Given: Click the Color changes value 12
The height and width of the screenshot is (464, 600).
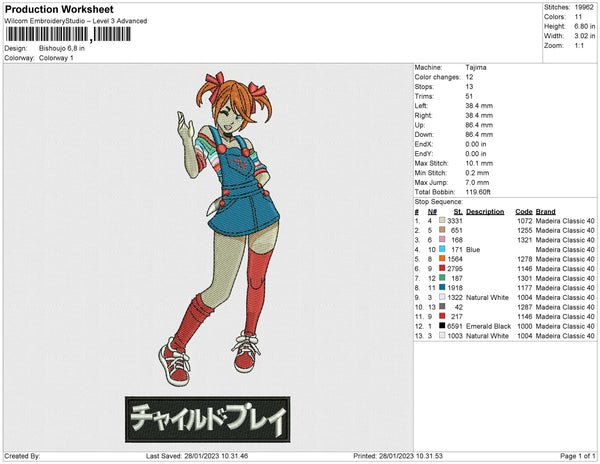Looking at the screenshot, I should tap(469, 77).
